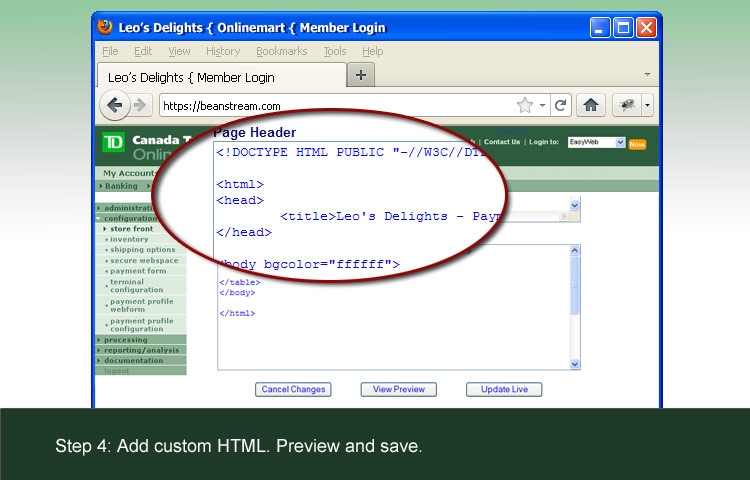The width and height of the screenshot is (750, 480).
Task: Click the My Accounts navigation tab
Action: pyautogui.click(x=129, y=173)
